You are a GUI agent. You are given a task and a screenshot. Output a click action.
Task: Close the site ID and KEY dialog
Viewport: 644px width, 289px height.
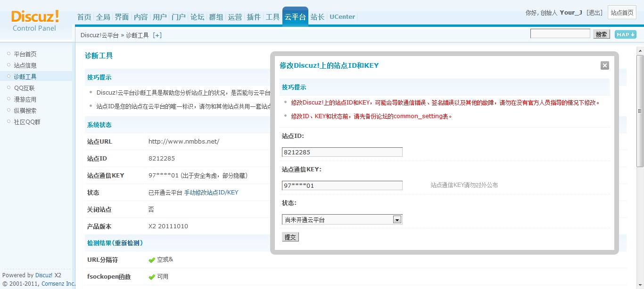[605, 65]
